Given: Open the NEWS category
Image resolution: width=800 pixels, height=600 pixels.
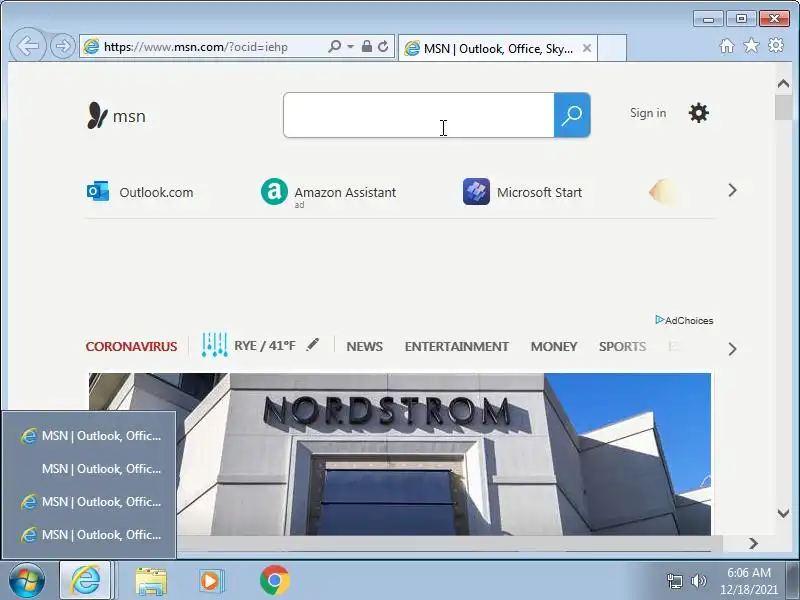Looking at the screenshot, I should pyautogui.click(x=364, y=346).
